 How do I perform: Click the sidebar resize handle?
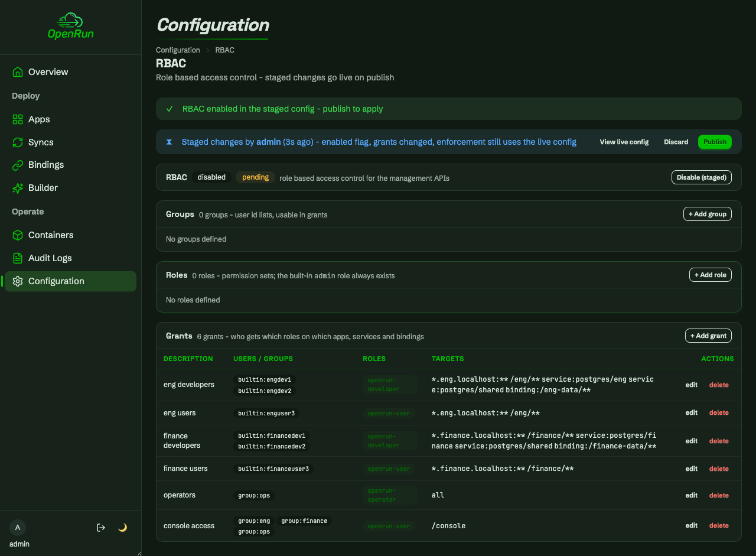(139, 553)
